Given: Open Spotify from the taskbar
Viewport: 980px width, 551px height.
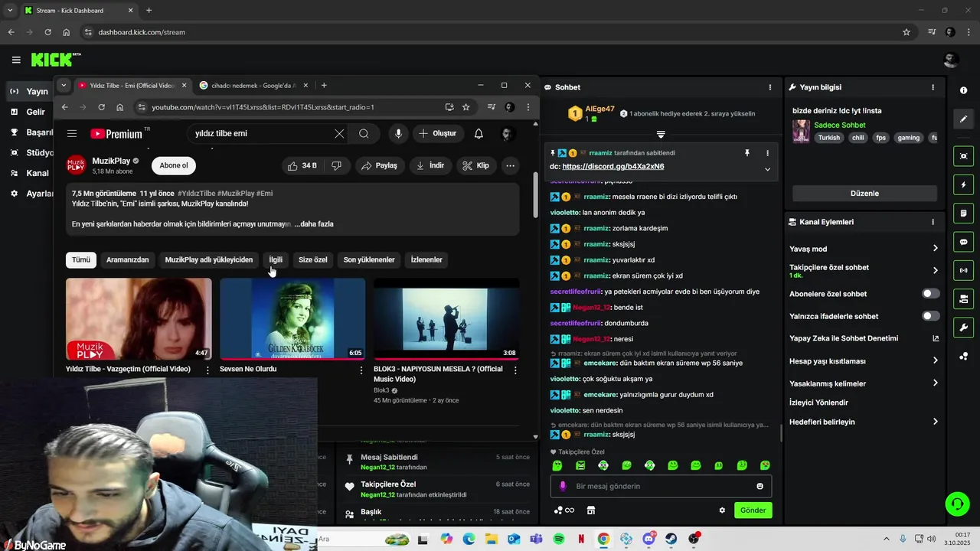Looking at the screenshot, I should (559, 540).
